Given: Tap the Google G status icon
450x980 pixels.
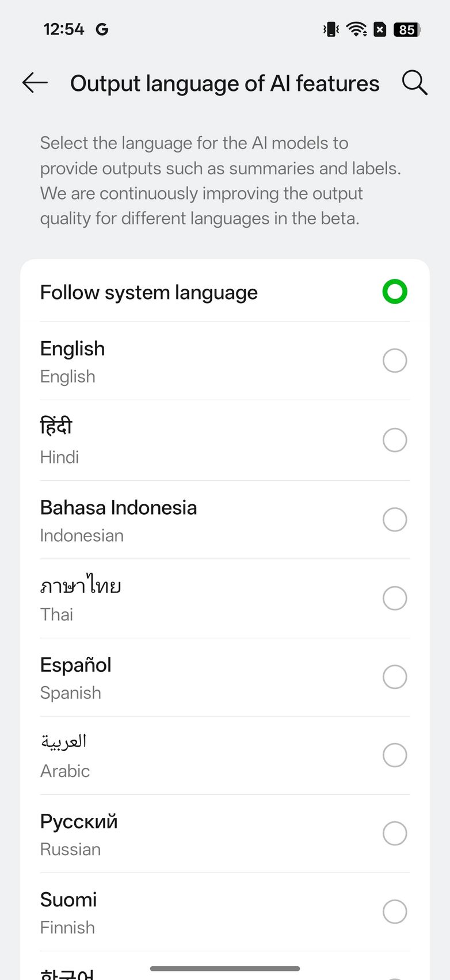Looking at the screenshot, I should (x=102, y=29).
